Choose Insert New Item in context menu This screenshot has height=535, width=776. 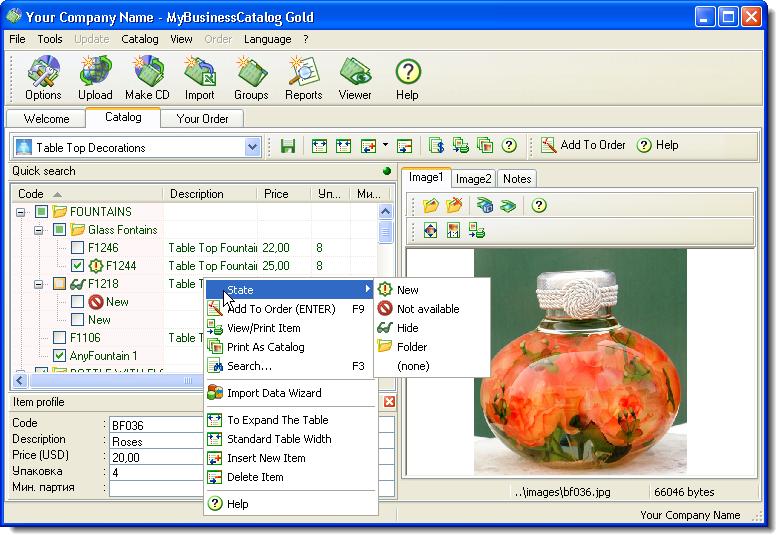(x=290, y=458)
